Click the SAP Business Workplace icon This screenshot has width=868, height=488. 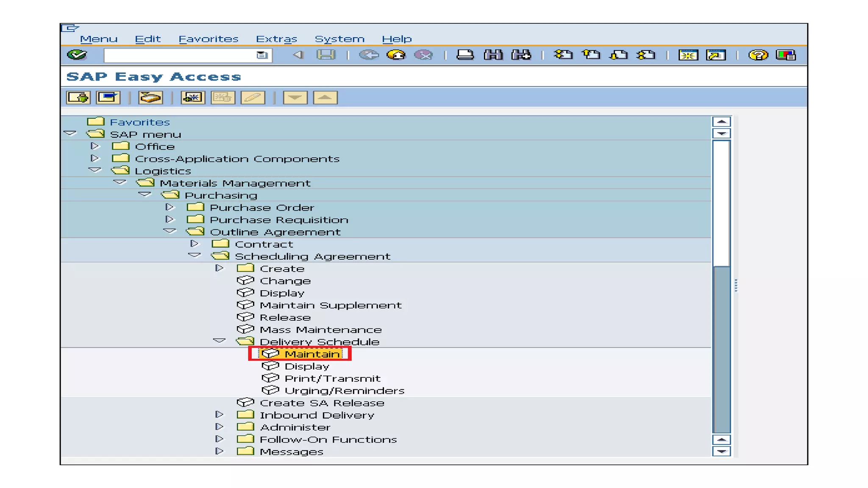coord(150,98)
